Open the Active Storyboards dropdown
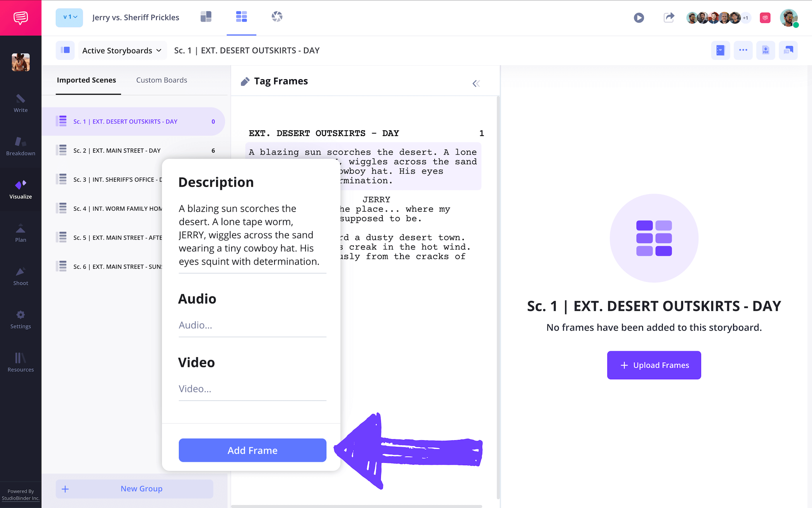The height and width of the screenshot is (508, 812). coord(122,51)
